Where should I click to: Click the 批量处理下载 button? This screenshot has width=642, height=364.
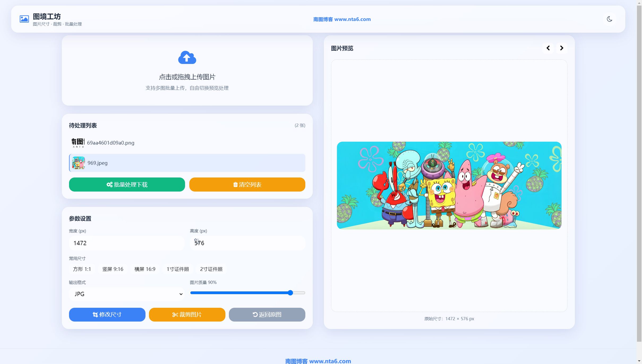[127, 184]
